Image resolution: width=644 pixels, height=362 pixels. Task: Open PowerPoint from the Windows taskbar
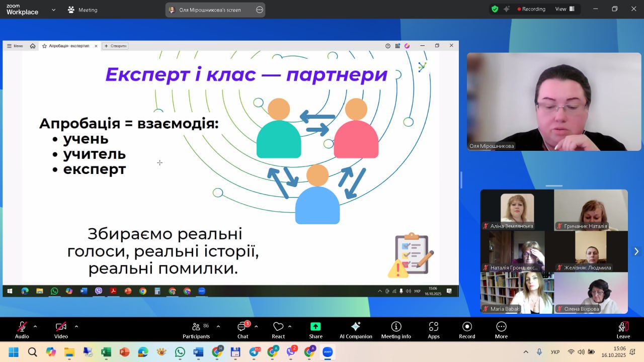point(124,352)
